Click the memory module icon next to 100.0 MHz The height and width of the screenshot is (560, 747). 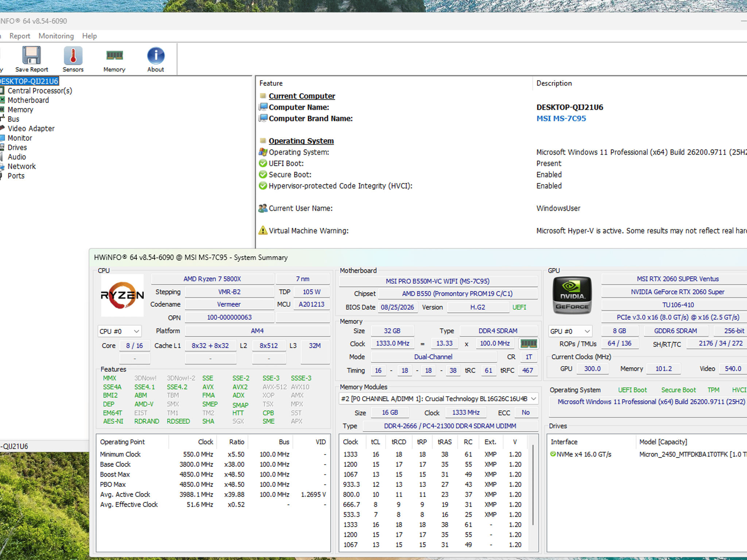pos(528,343)
